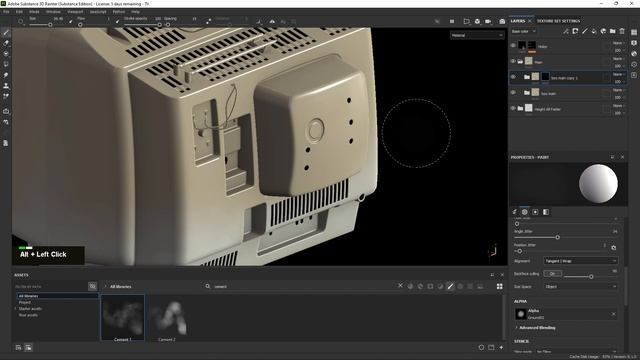Select the Cement 2 brush thumbnail

point(167,318)
